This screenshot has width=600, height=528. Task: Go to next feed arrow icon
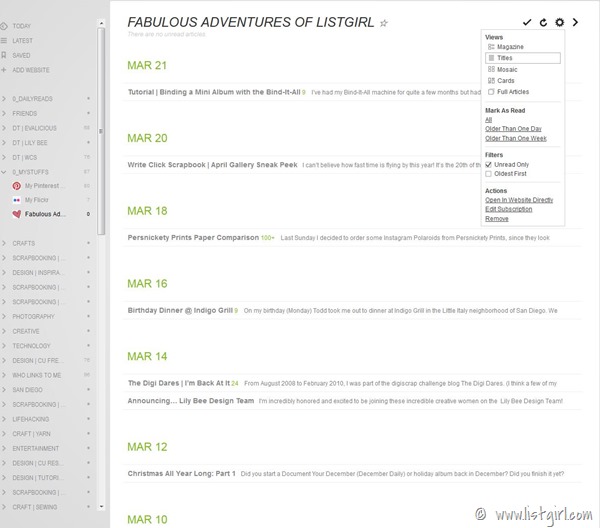[575, 22]
